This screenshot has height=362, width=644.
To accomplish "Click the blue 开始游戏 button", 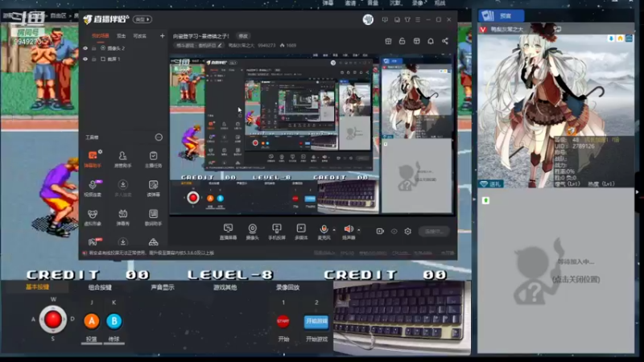I will coord(316,321).
